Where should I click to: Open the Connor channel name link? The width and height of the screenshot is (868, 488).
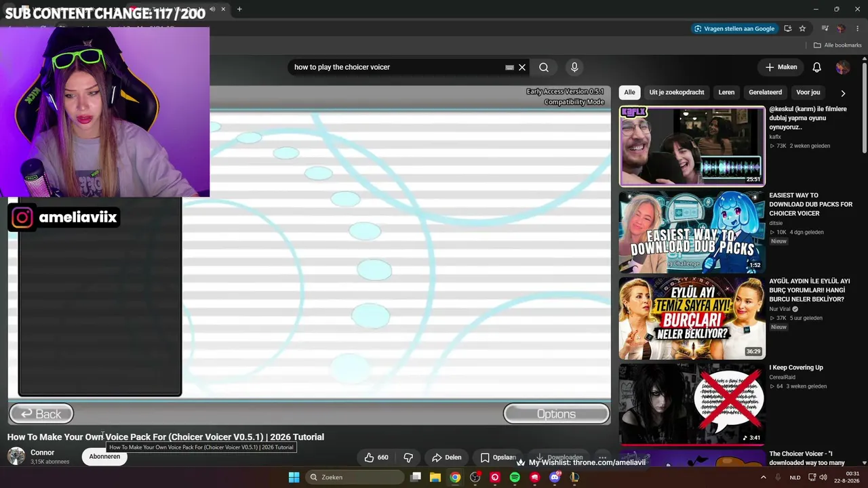click(x=42, y=453)
